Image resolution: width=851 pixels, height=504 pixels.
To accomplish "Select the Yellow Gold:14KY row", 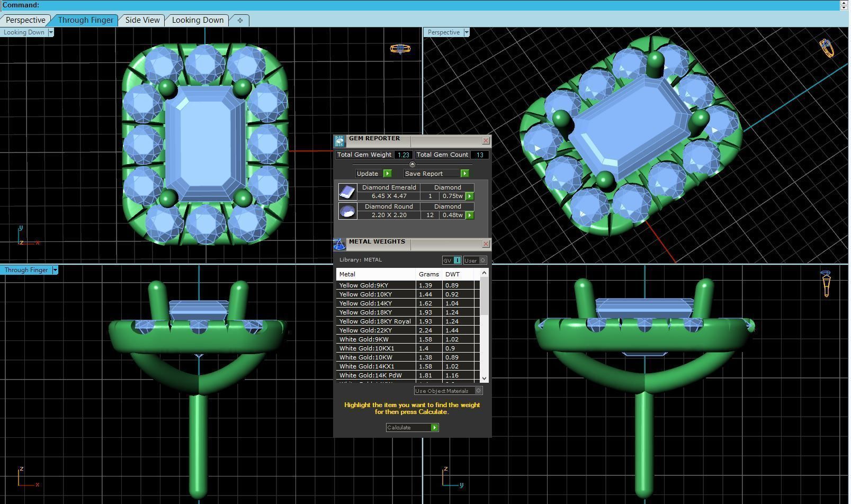I will pos(408,303).
